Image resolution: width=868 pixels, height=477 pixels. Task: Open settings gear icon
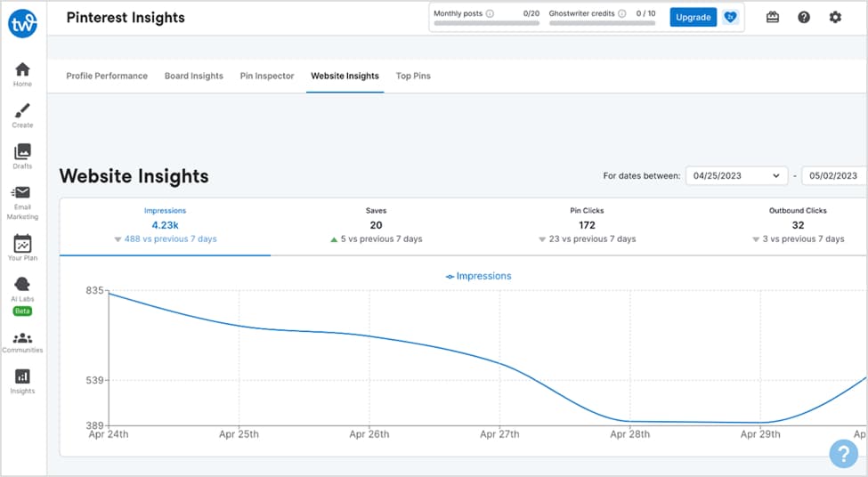tap(835, 17)
